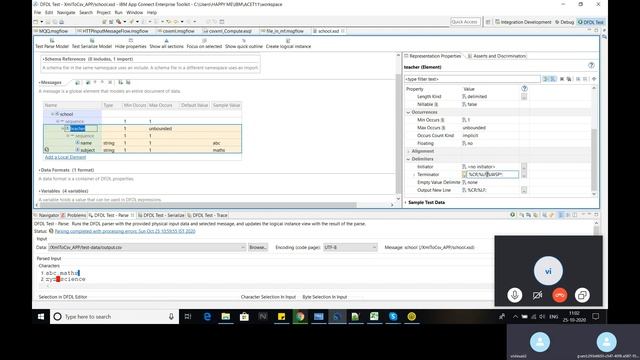Run Test Serialize Model
Screen dimensions: 640x360
pyautogui.click(x=92, y=44)
